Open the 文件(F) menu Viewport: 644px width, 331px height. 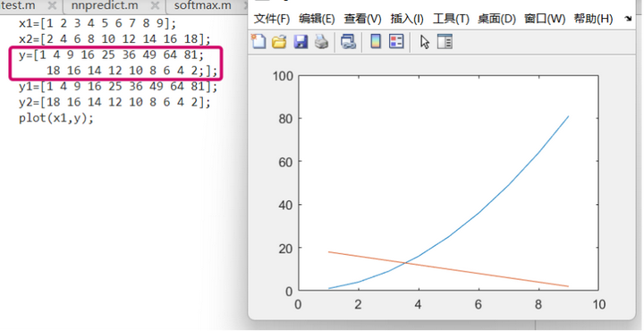(272, 19)
